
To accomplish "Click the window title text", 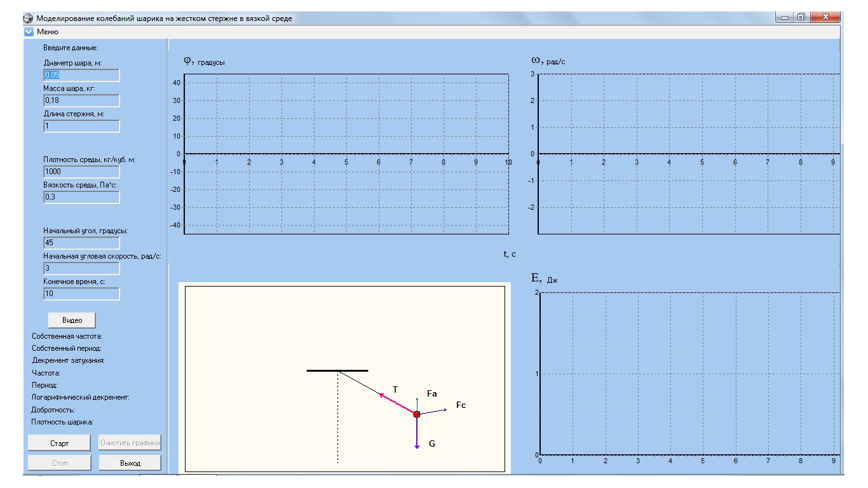I will point(164,18).
